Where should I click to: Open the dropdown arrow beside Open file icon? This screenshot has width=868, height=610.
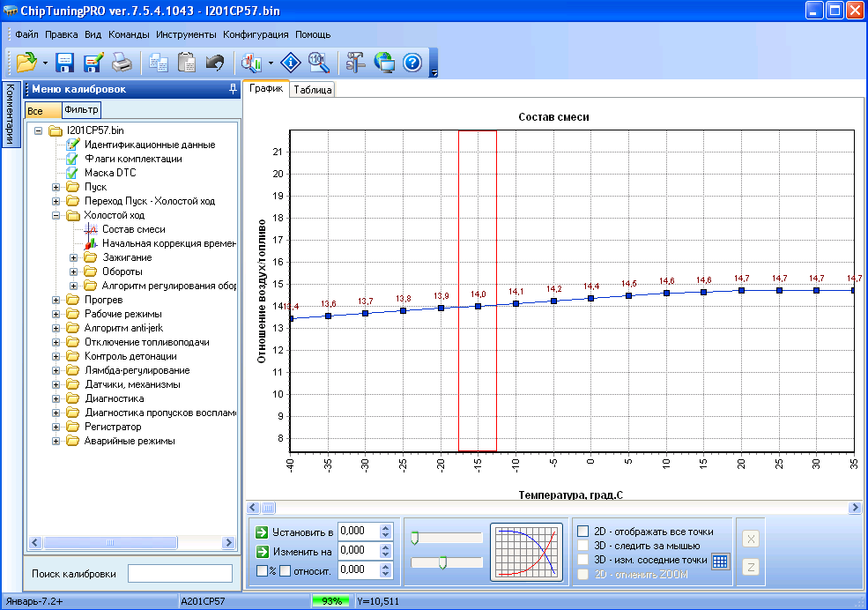44,63
